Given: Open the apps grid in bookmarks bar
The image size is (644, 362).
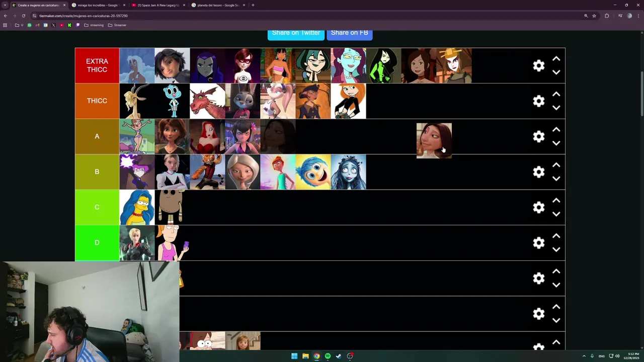Looking at the screenshot, I should (5, 25).
